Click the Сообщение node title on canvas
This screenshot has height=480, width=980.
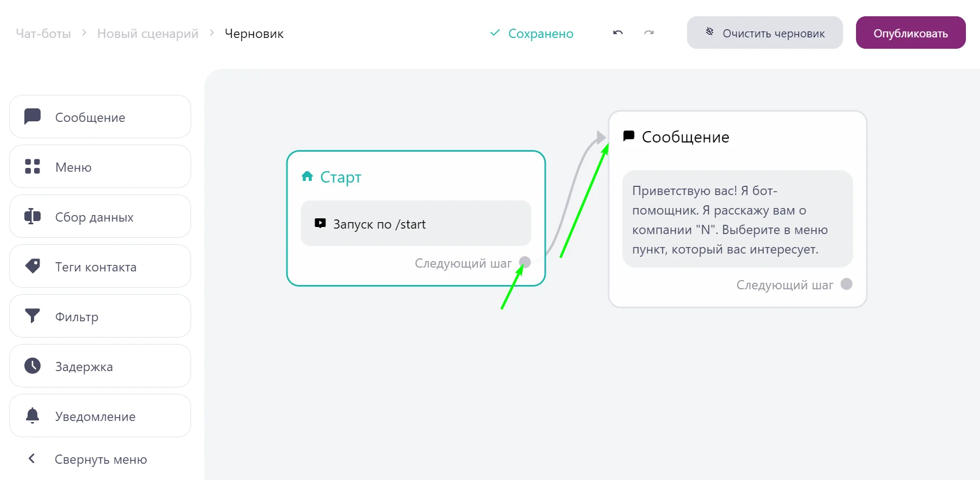(685, 137)
